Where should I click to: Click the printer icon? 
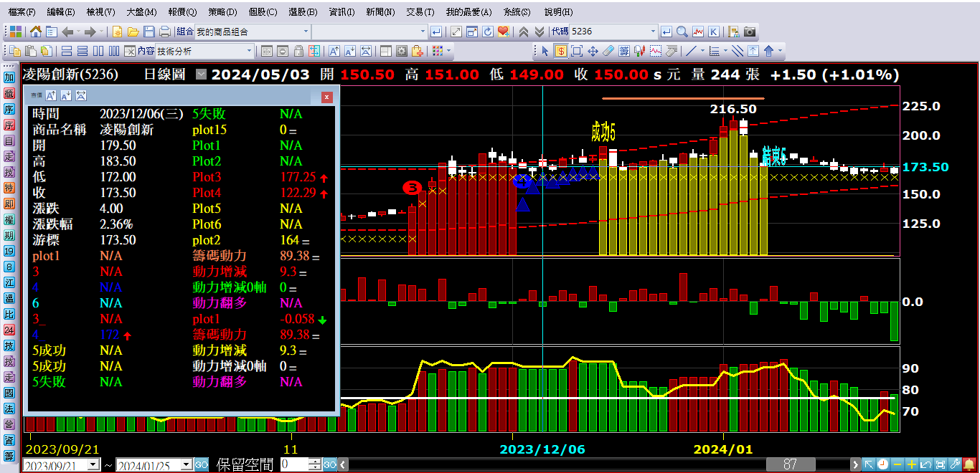(164, 32)
